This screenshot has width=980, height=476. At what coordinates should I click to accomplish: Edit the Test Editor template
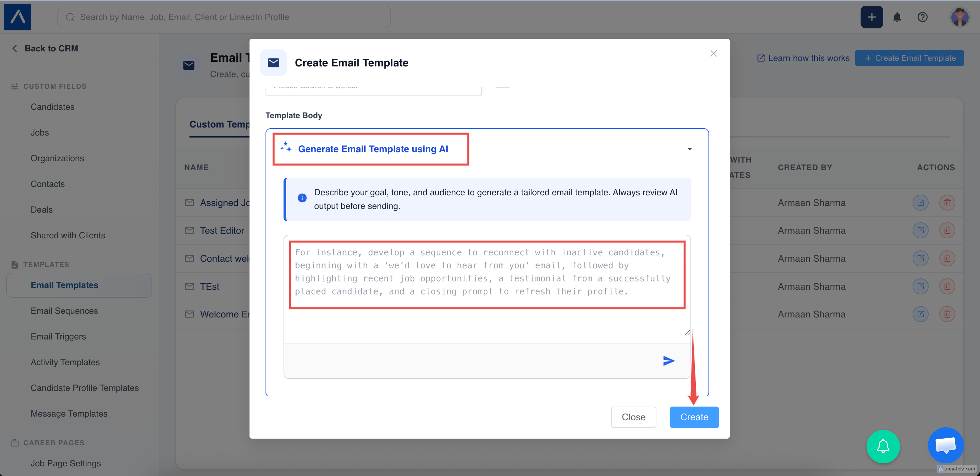tap(920, 230)
